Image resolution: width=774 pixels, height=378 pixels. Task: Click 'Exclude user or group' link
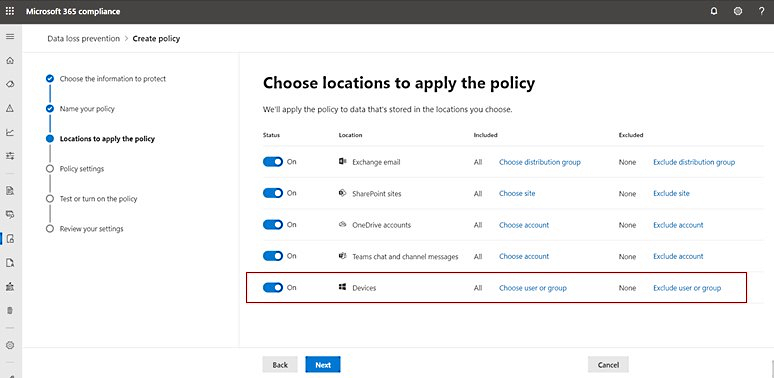pos(687,288)
